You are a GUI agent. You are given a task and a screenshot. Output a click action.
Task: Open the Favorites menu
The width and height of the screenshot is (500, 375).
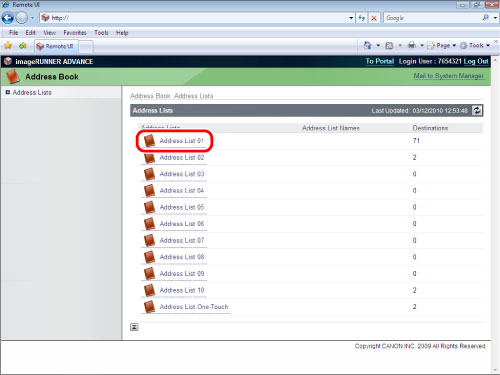point(75,33)
